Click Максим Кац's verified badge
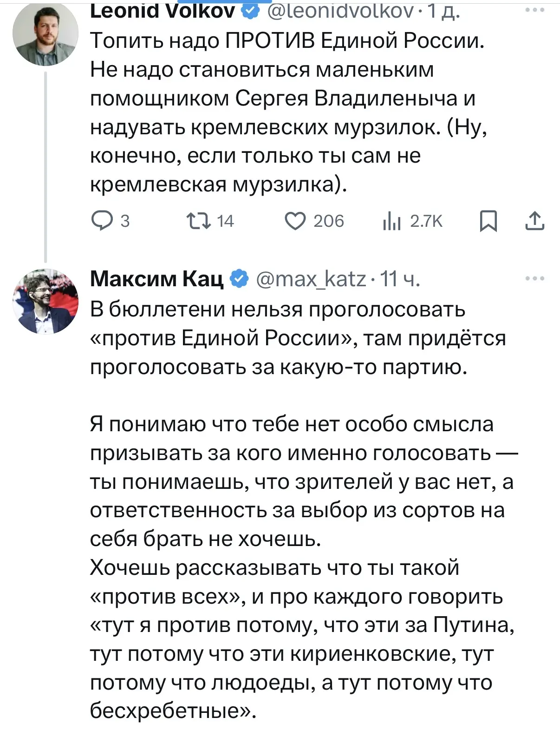This screenshot has height=744, width=560. (x=240, y=279)
